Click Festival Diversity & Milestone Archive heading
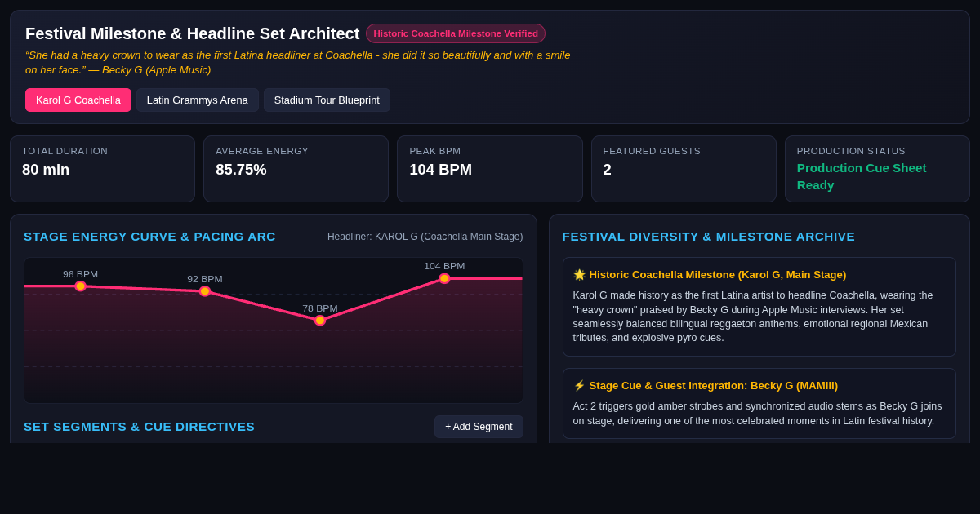Viewport: 980px width, 514px height. pyautogui.click(x=709, y=237)
